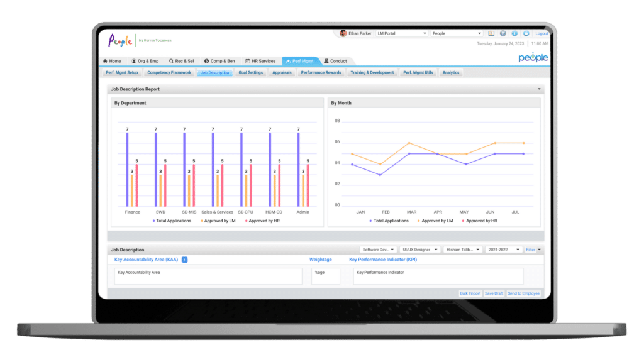Click the Send to Employee button
The image size is (644, 362).
point(523,293)
